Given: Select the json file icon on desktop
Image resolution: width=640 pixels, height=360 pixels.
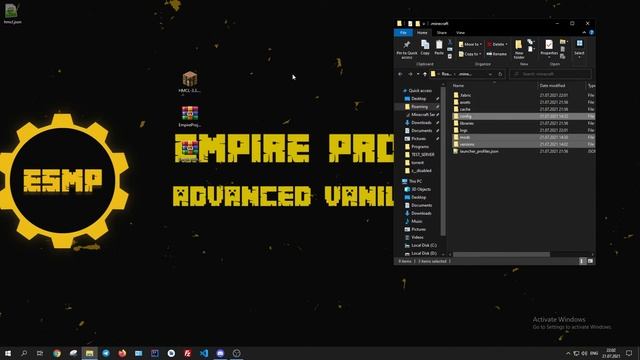Looking at the screenshot, I should click(x=12, y=13).
